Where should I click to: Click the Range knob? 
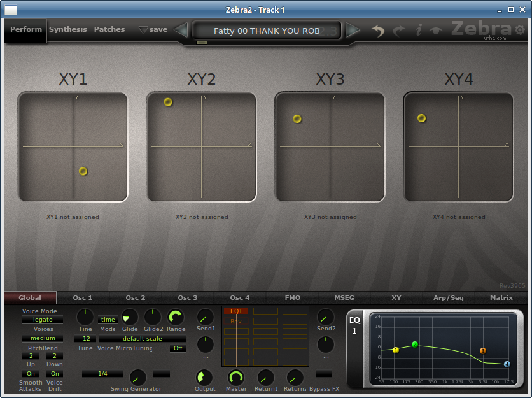click(176, 317)
